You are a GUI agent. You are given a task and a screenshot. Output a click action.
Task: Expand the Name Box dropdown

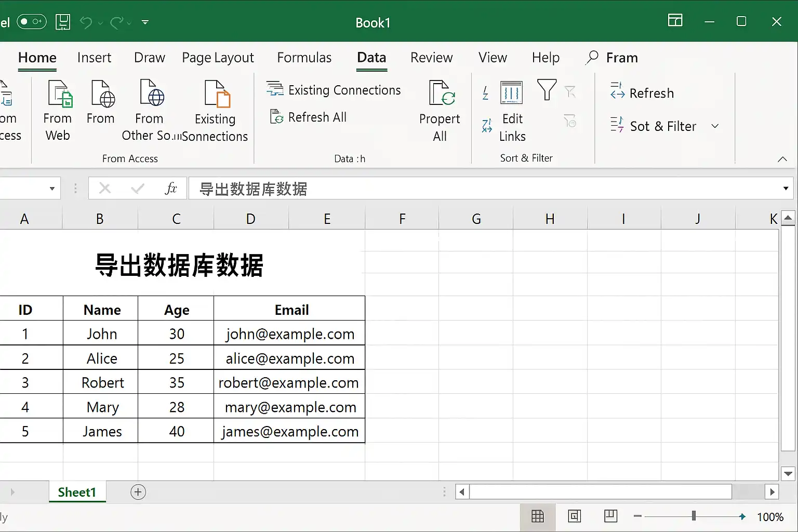[52, 188]
